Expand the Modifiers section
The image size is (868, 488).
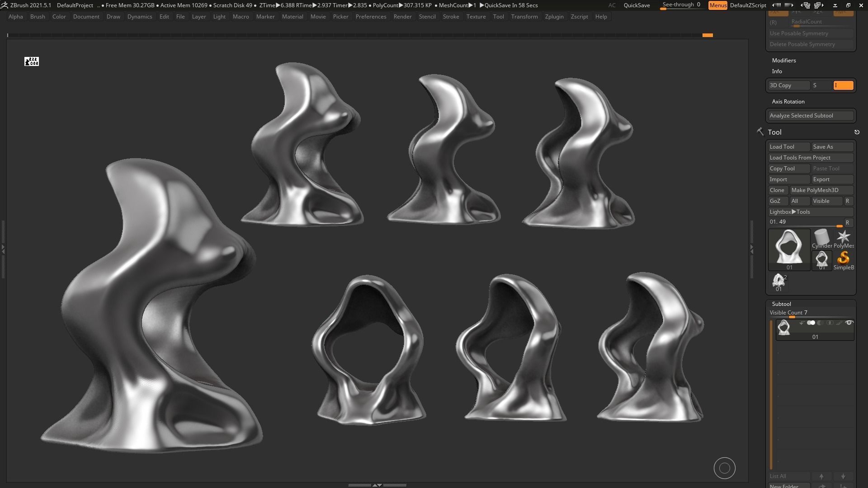pyautogui.click(x=784, y=61)
